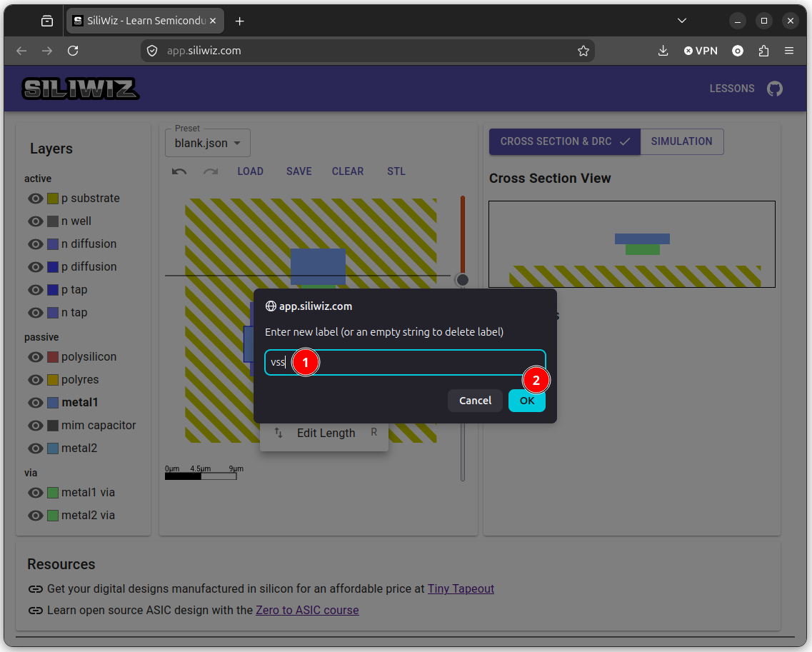Bookmark page with star icon
Viewport: 812px width, 652px height.
point(583,51)
